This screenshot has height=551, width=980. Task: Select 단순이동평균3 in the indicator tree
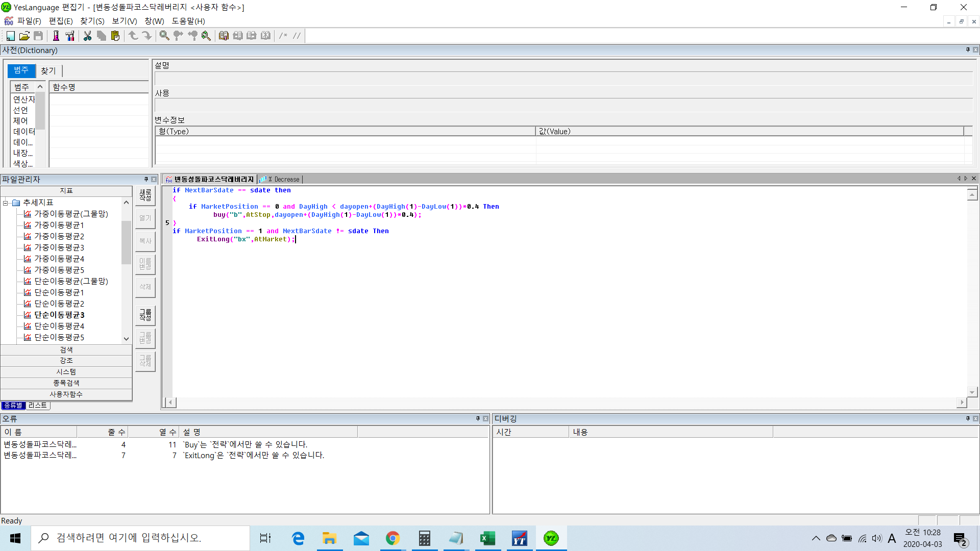59,315
